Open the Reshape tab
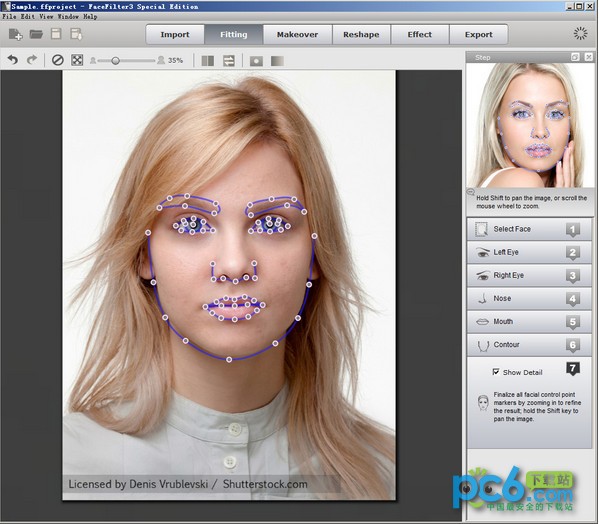Screen dimensions: 599x524 click(361, 34)
